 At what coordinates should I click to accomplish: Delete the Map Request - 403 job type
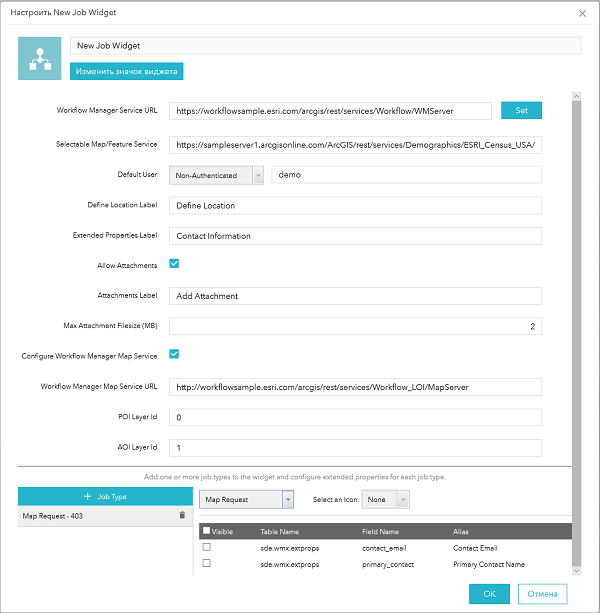(x=182, y=515)
